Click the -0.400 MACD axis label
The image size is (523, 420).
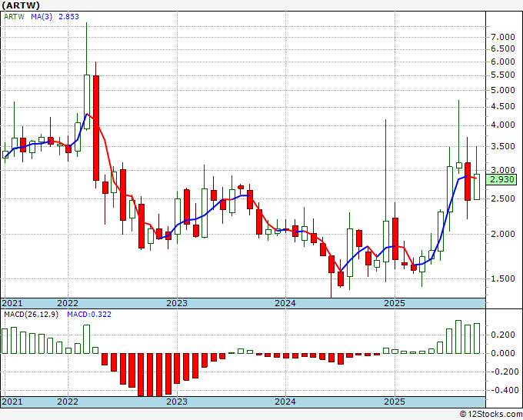[x=502, y=390]
